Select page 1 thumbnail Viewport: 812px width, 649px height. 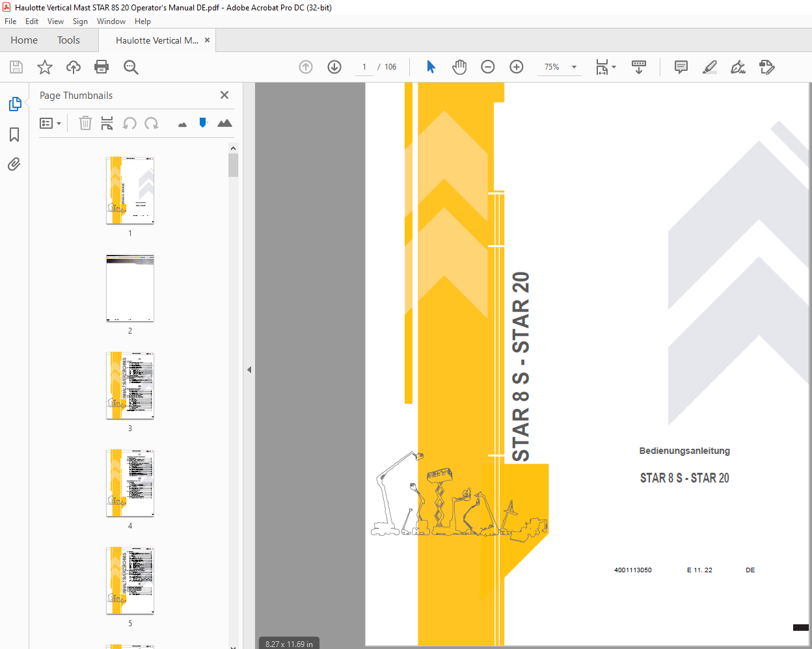130,190
